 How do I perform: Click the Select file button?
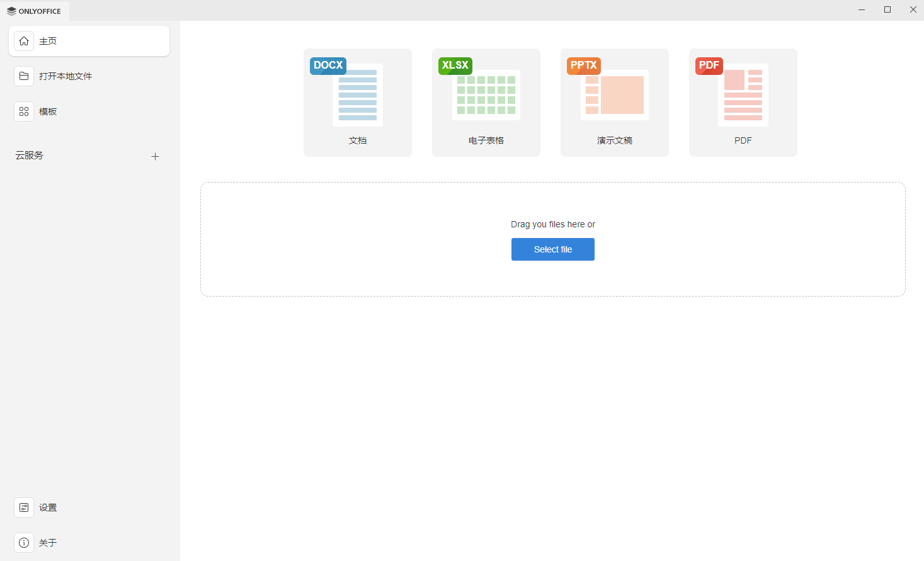(x=553, y=249)
